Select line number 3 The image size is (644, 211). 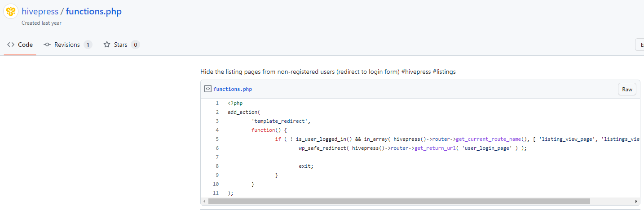pyautogui.click(x=217, y=121)
